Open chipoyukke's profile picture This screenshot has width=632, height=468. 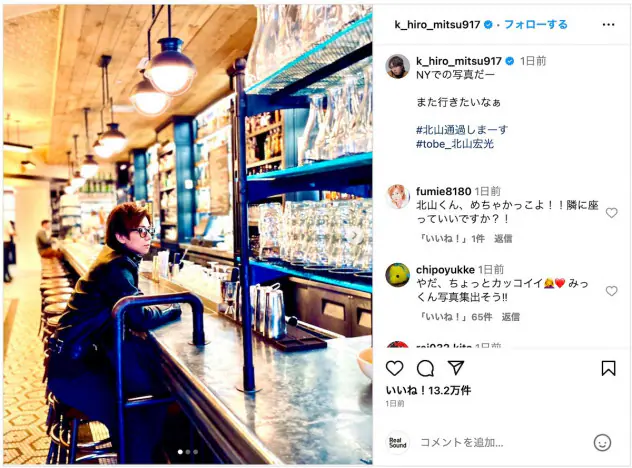[397, 275]
